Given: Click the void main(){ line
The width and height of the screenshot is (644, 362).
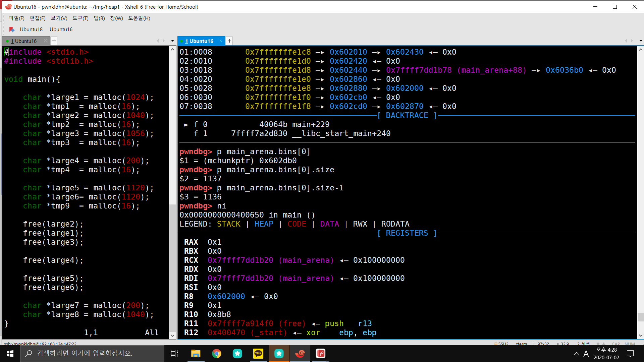Looking at the screenshot, I should coord(32,79).
